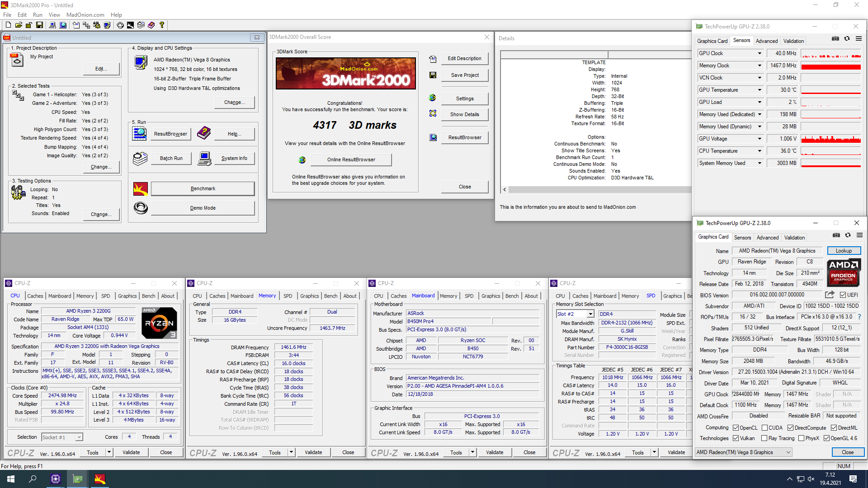The image size is (868, 488).
Task: Toggle the CUDA checkbox
Action: point(764,428)
